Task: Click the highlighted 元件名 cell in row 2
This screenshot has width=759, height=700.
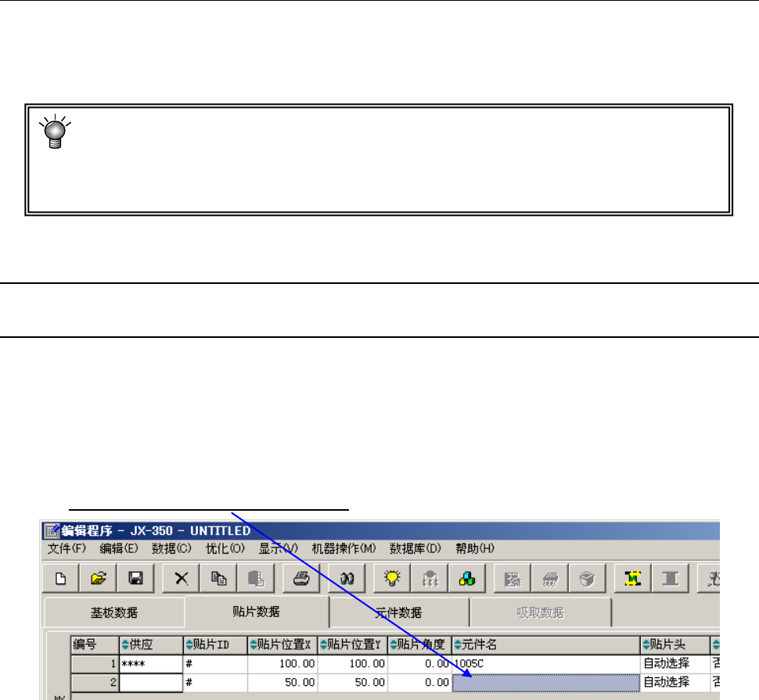Action: pos(546,683)
